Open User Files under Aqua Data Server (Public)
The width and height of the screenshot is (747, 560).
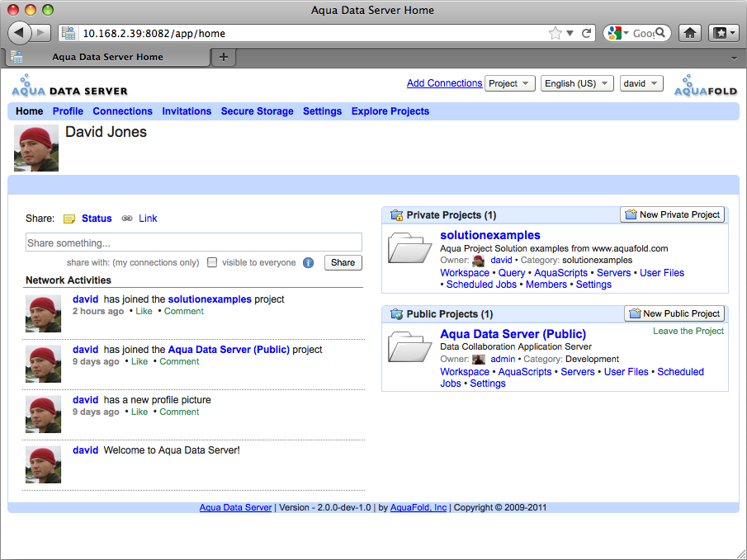click(x=626, y=372)
